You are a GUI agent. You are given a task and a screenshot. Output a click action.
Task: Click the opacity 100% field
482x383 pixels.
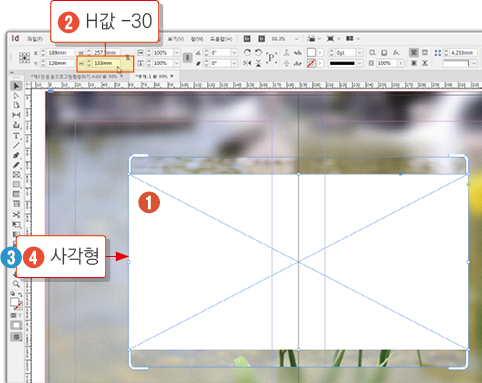pos(387,63)
